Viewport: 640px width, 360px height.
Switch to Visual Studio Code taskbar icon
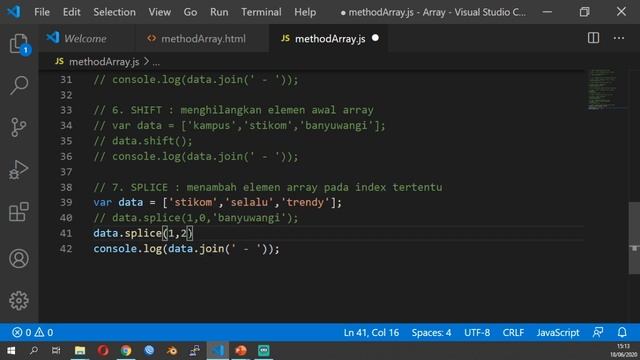(x=218, y=351)
